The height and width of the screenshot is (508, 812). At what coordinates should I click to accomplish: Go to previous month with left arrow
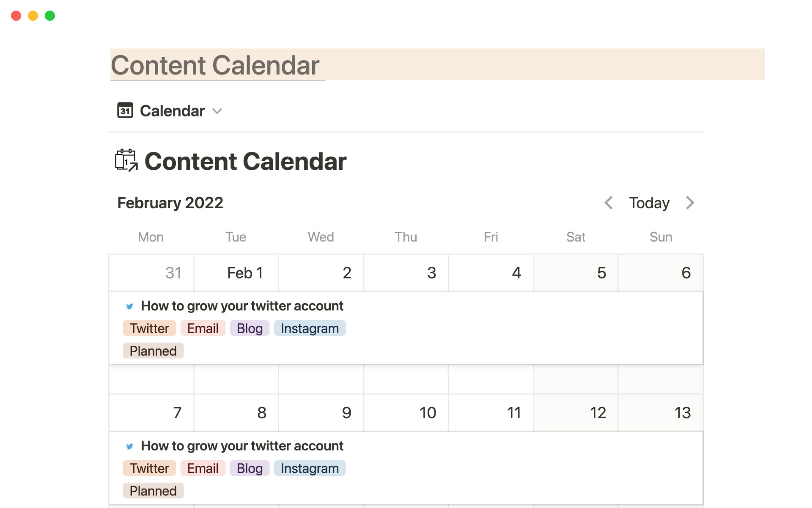609,203
